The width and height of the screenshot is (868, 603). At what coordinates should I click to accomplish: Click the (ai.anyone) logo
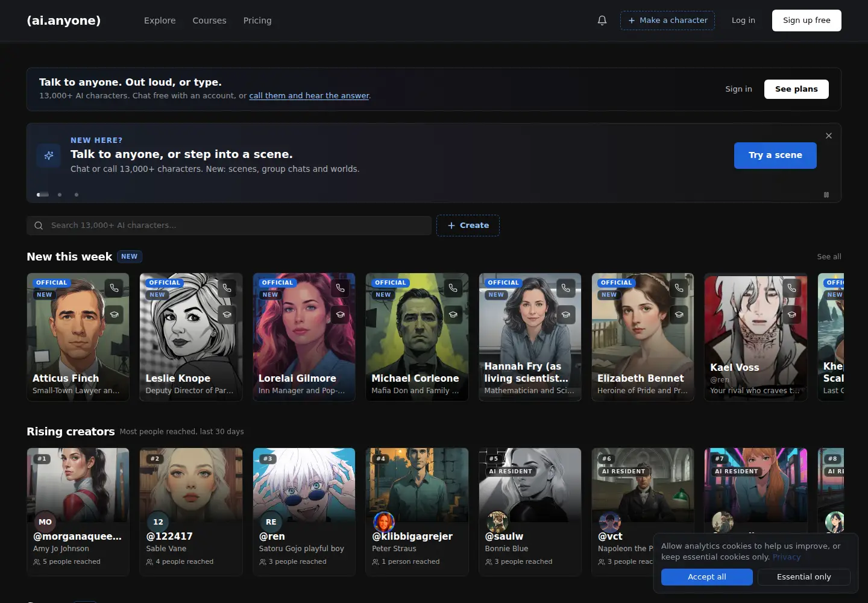pyautogui.click(x=64, y=21)
